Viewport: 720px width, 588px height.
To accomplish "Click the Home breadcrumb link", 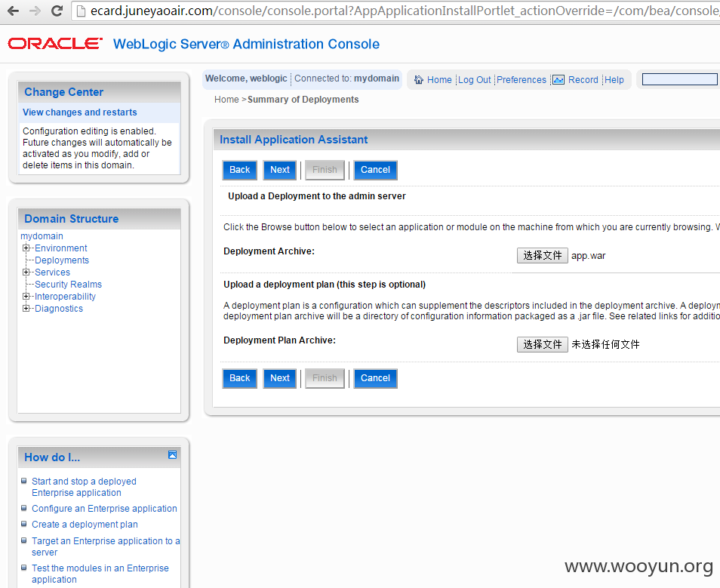I will (226, 100).
